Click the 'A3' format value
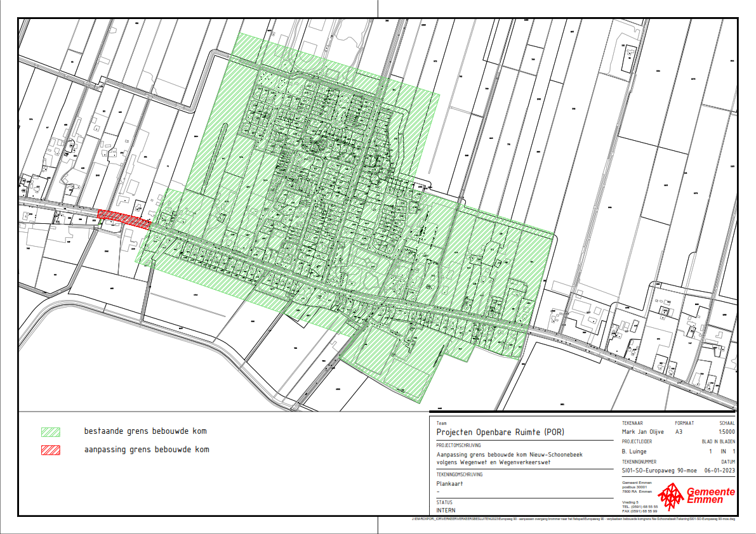 (x=679, y=432)
